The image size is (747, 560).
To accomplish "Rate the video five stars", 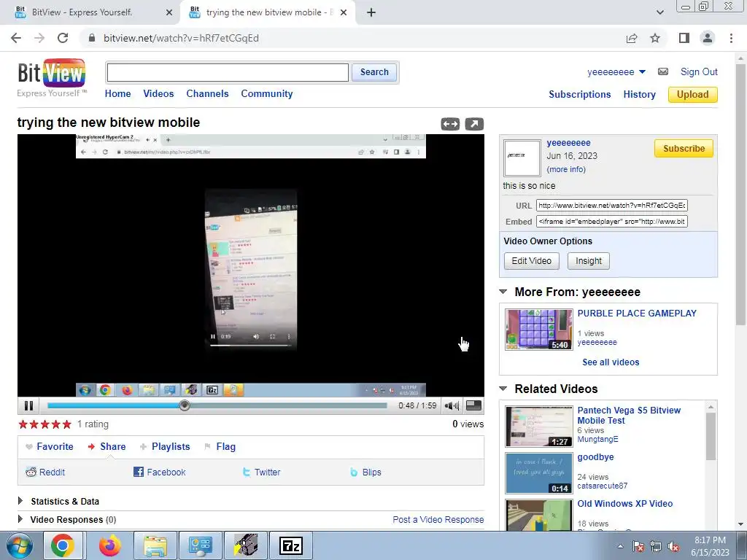I will pyautogui.click(x=66, y=424).
